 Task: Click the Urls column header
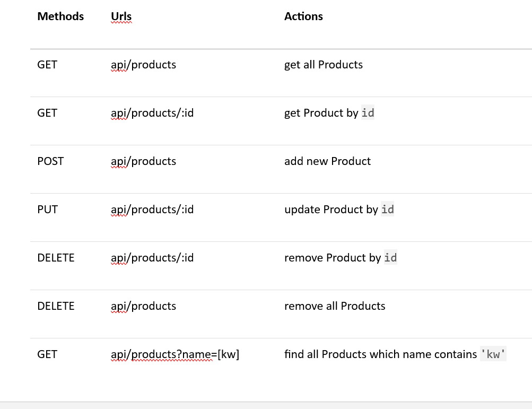(121, 16)
